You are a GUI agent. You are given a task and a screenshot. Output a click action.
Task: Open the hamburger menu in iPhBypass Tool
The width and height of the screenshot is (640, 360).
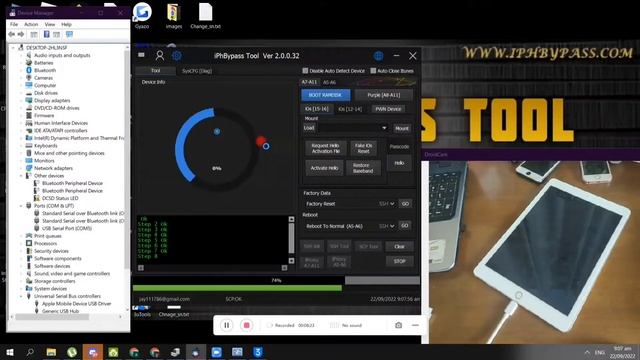pos(141,55)
